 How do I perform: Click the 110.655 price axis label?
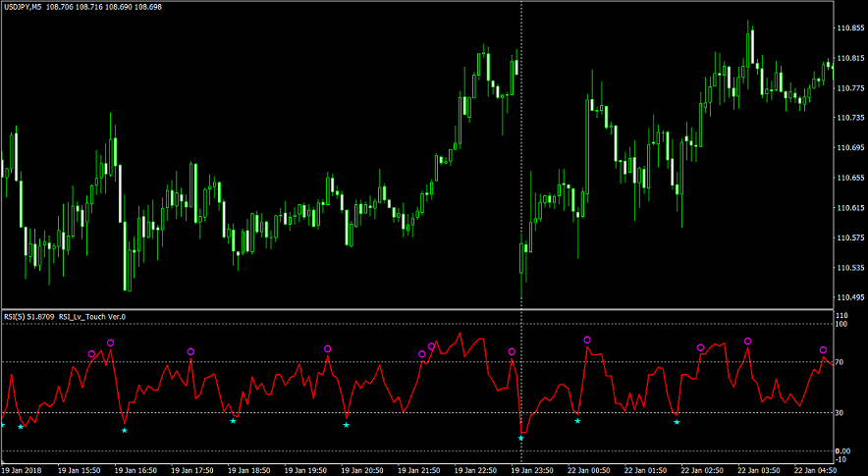point(851,178)
